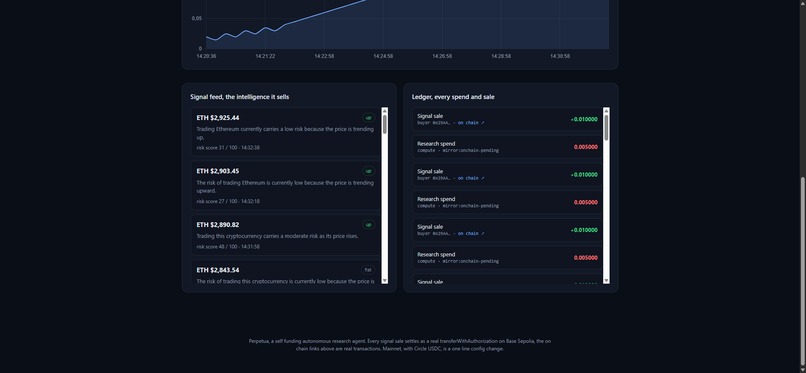Click the Ledger scrollbar down arrow
Image resolution: width=806 pixels, height=373 pixels.
[606, 281]
